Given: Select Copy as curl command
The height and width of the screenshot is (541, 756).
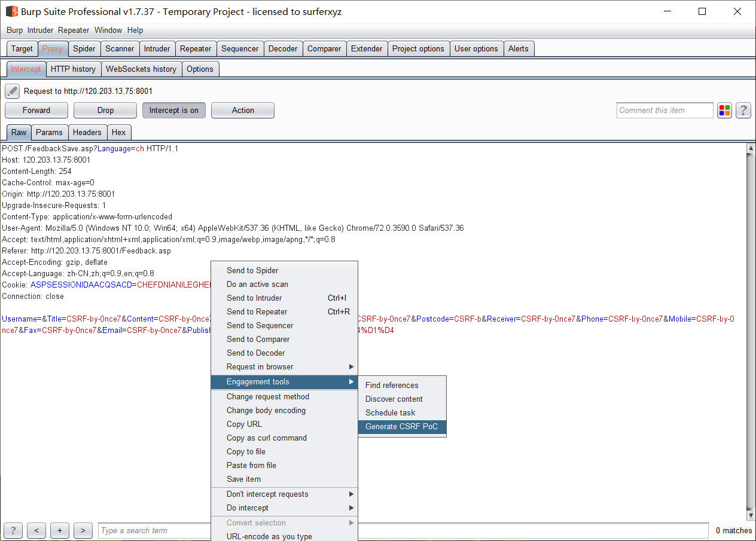Looking at the screenshot, I should point(285,438).
